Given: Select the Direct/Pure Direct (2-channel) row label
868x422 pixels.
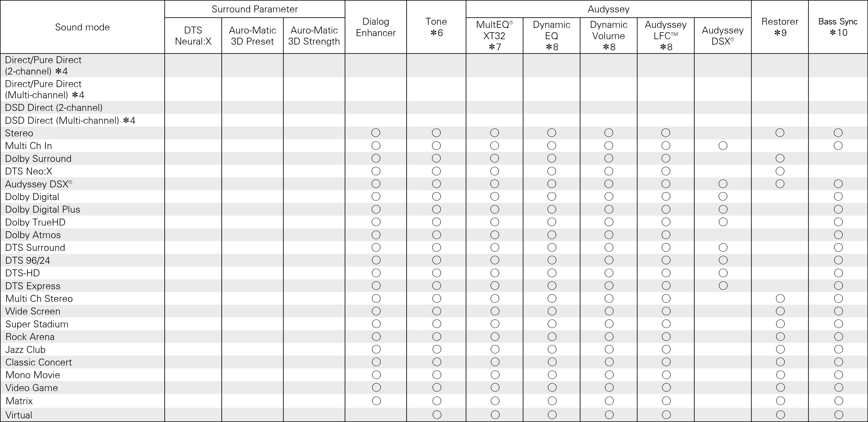Looking at the screenshot, I should (x=43, y=65).
